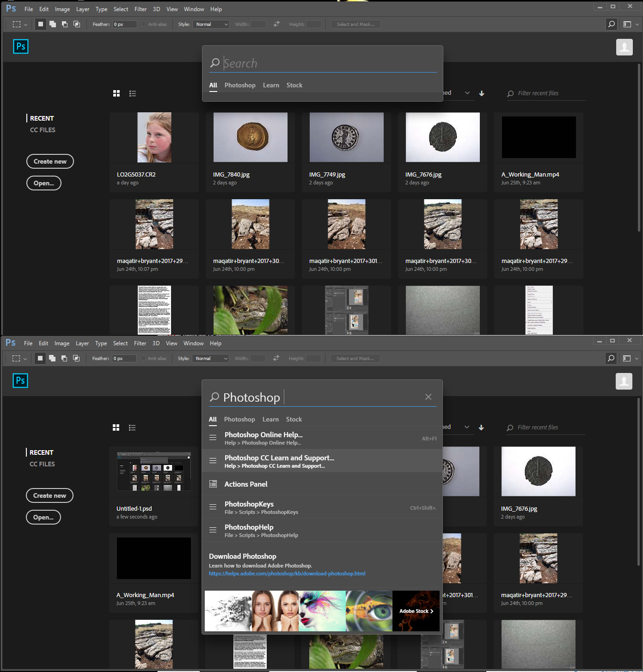Click Search input field in top window

[323, 63]
